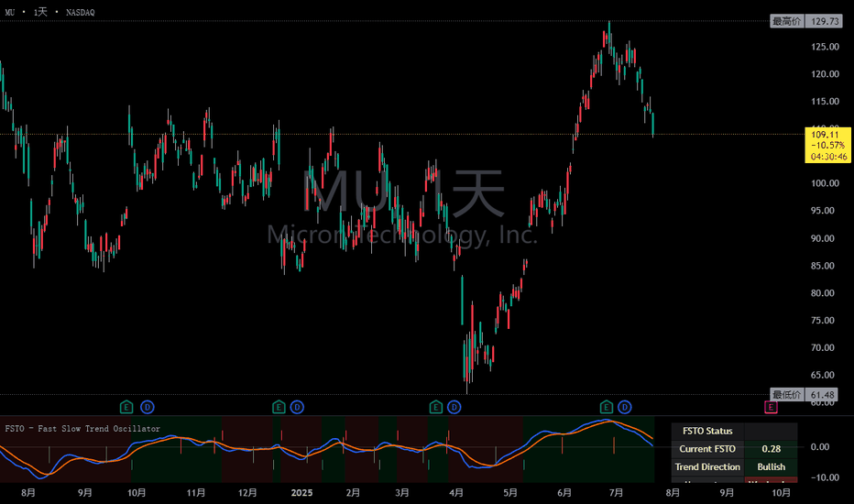The image size is (854, 504).
Task: Select the Current FSTO table cell
Action: click(x=707, y=449)
